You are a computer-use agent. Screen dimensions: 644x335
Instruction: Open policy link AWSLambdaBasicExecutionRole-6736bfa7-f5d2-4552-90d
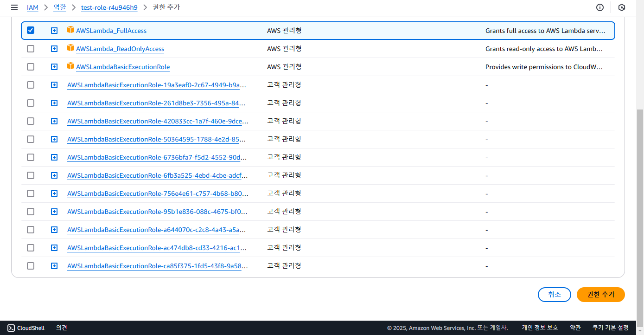(x=157, y=157)
